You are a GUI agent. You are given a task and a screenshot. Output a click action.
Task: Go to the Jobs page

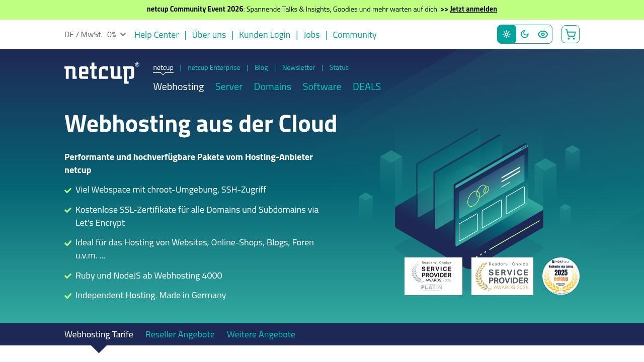pos(311,35)
